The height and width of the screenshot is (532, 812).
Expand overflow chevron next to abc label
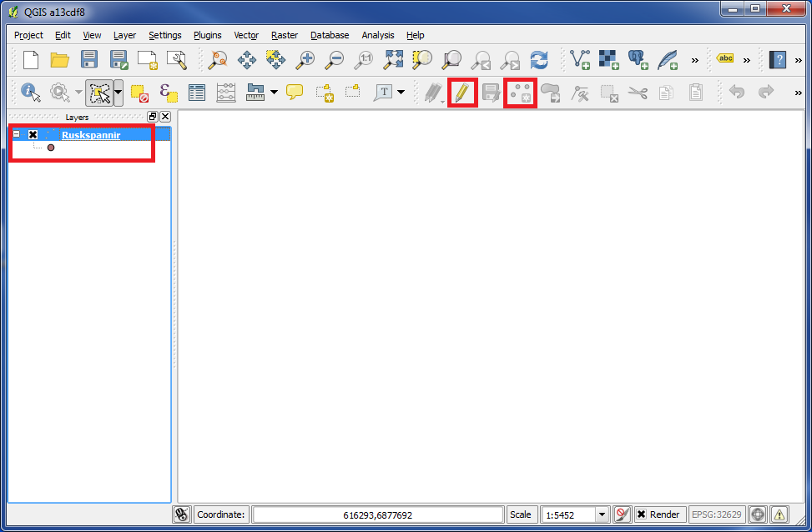coord(747,61)
